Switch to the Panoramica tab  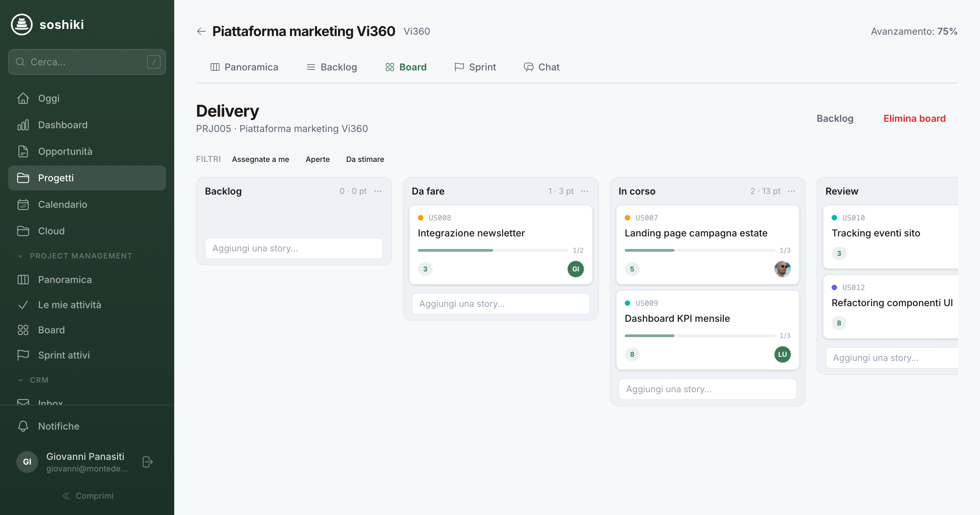[x=244, y=67]
